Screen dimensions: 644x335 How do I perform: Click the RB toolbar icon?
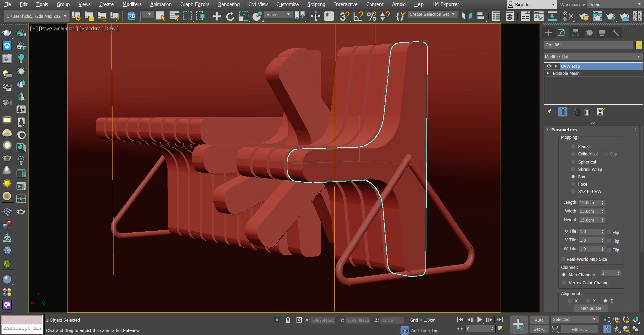pyautogui.click(x=132, y=16)
